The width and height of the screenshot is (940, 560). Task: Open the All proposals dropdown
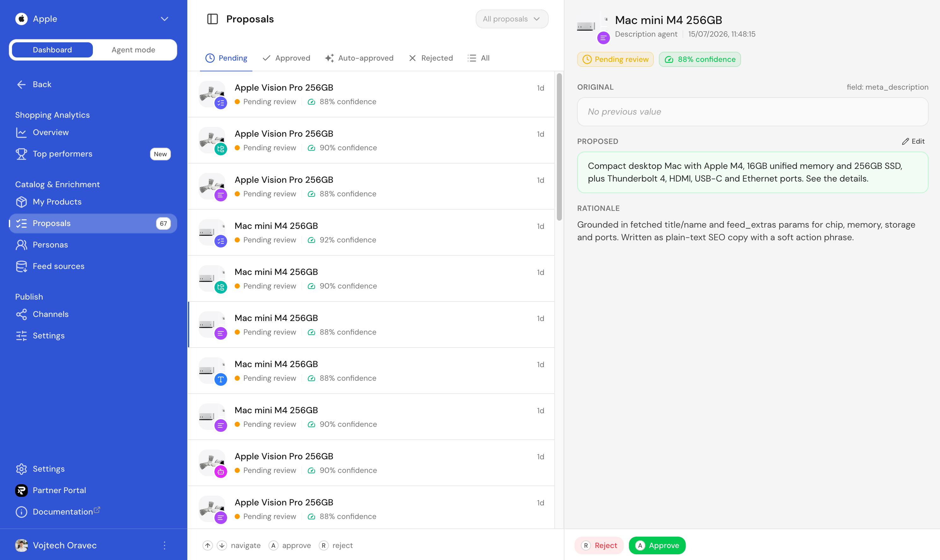(x=511, y=19)
